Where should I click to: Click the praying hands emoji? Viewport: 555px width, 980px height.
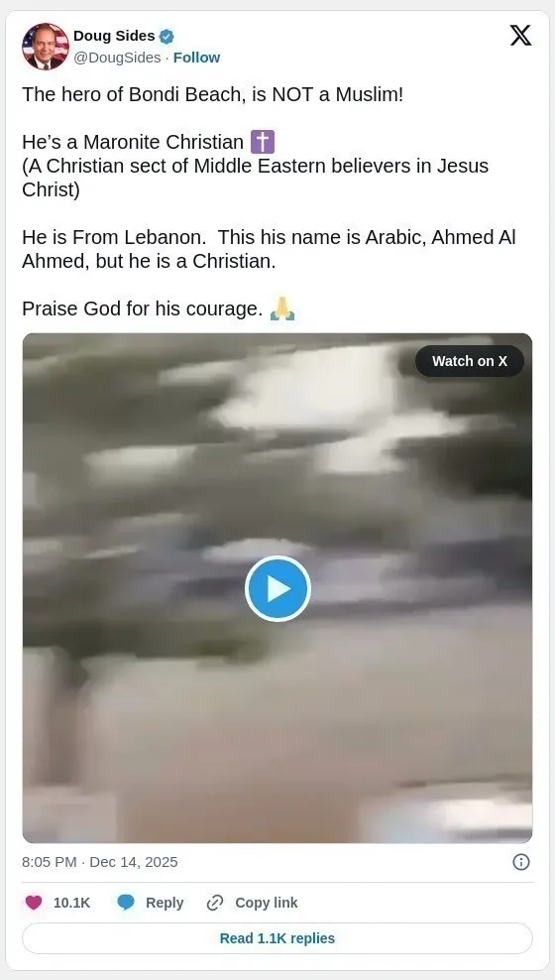point(282,308)
